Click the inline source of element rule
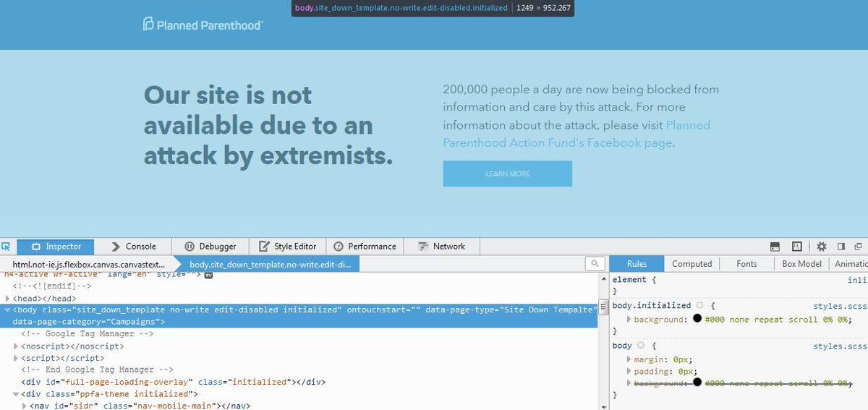Image resolution: width=868 pixels, height=410 pixels. pyautogui.click(x=857, y=279)
